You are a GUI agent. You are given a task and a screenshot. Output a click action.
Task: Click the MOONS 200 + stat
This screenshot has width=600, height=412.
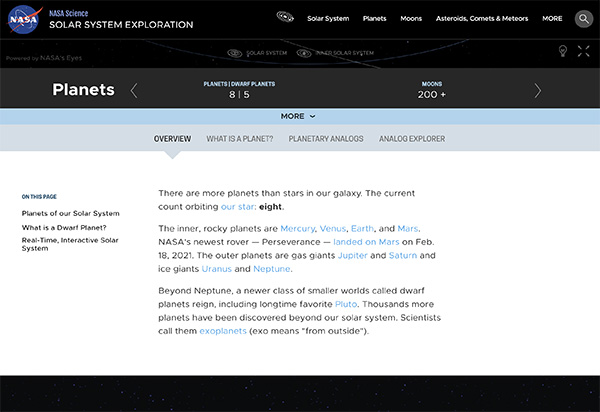[432, 90]
